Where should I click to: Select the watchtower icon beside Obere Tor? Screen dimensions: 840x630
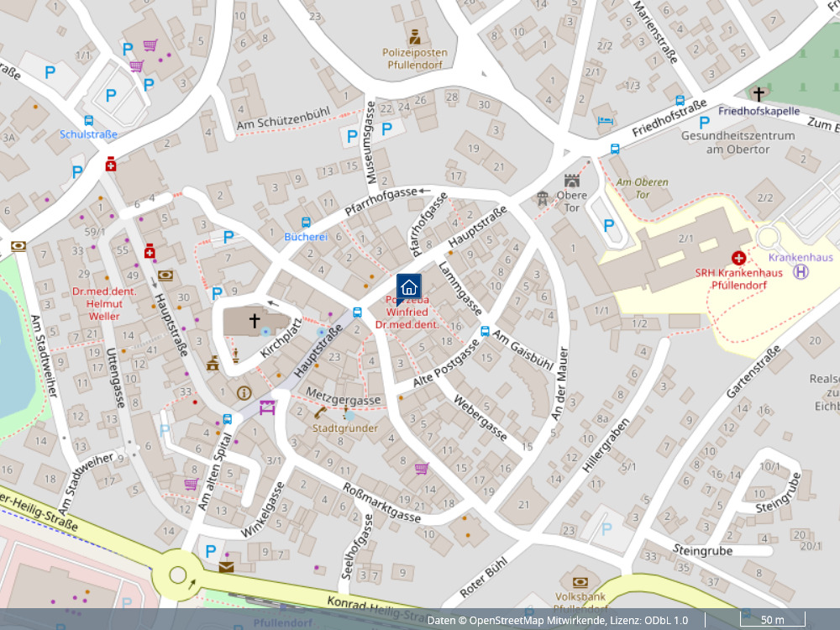coord(543,198)
